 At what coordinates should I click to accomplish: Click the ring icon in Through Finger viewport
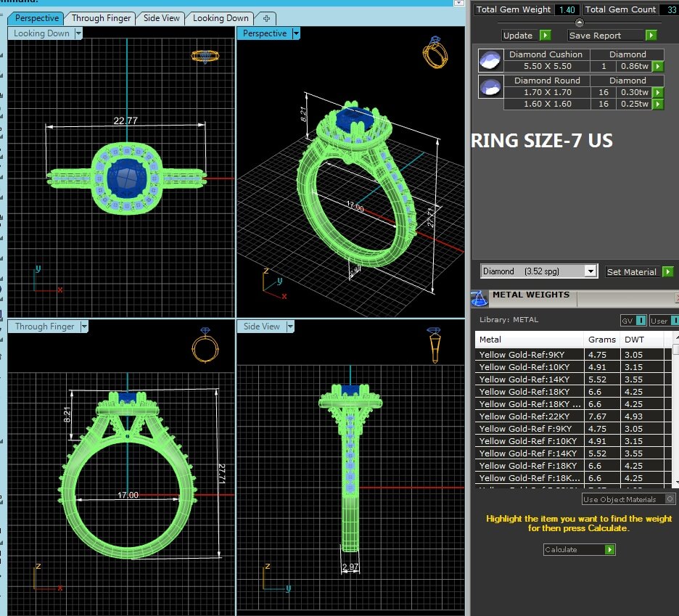pos(205,345)
